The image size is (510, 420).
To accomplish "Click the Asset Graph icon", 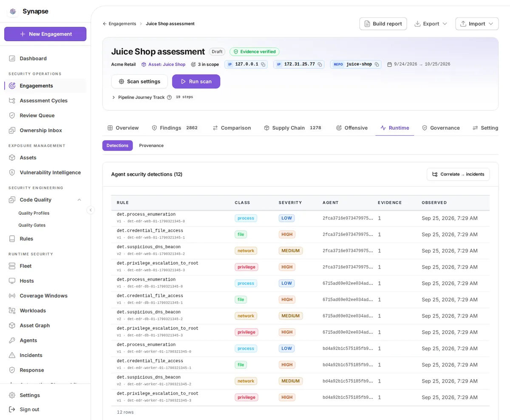I will click(12, 325).
